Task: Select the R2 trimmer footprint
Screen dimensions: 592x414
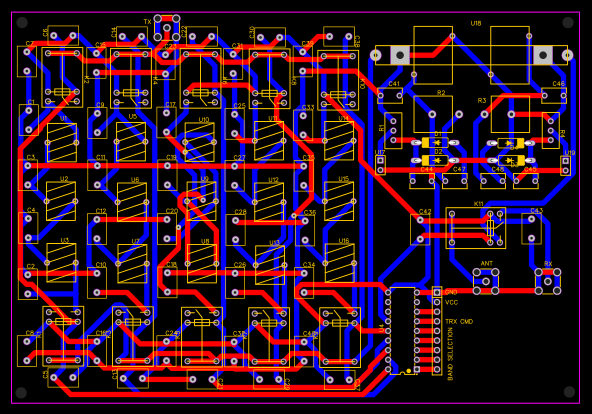Action: tap(433, 114)
